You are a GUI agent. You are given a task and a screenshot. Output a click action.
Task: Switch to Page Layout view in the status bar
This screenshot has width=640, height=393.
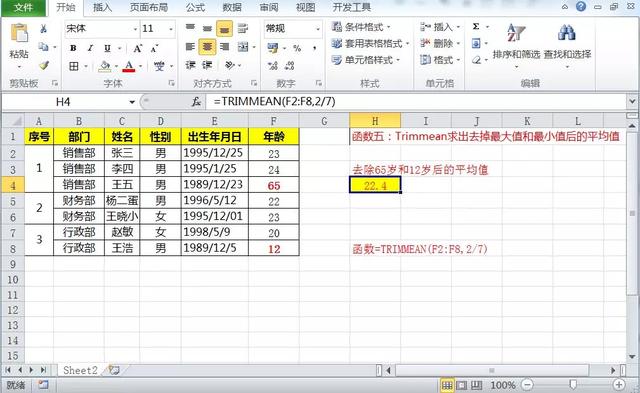[462, 385]
